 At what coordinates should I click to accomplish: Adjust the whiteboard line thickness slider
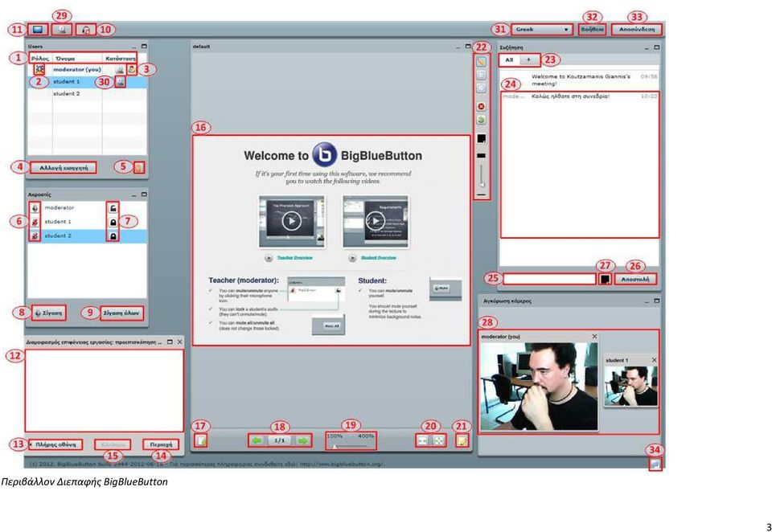coord(482,175)
